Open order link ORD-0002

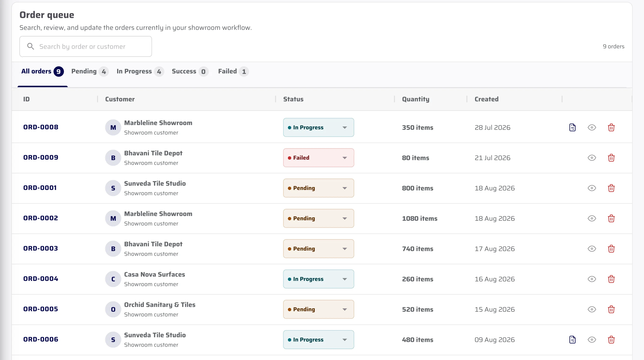(x=40, y=218)
